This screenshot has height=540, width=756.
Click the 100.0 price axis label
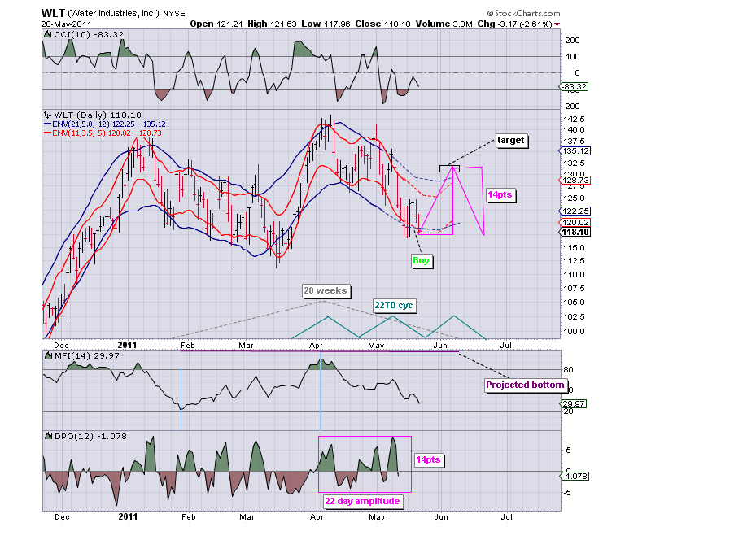574,332
